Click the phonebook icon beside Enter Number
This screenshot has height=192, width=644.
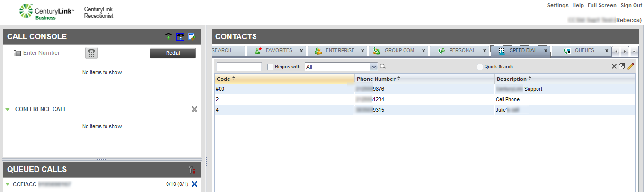[18, 53]
